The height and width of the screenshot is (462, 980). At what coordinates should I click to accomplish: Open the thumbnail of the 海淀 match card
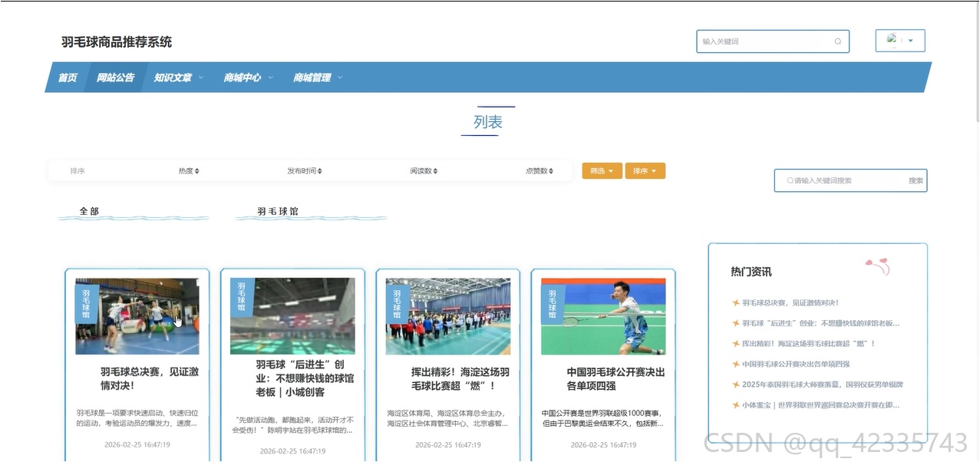[448, 316]
